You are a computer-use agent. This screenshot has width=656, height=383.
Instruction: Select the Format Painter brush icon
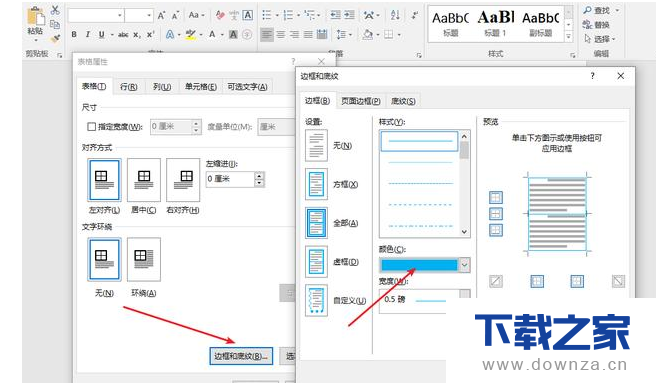[55, 39]
